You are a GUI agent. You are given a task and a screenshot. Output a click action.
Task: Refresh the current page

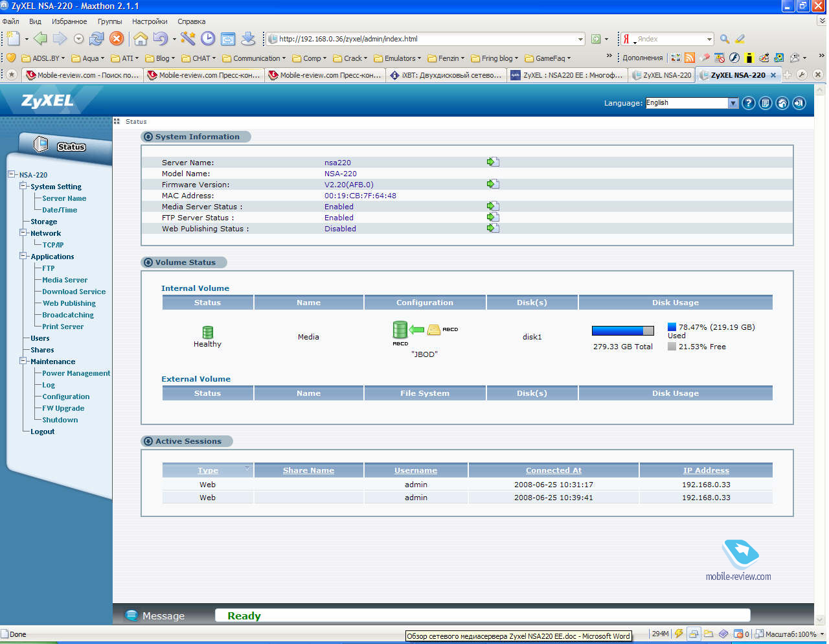(97, 39)
